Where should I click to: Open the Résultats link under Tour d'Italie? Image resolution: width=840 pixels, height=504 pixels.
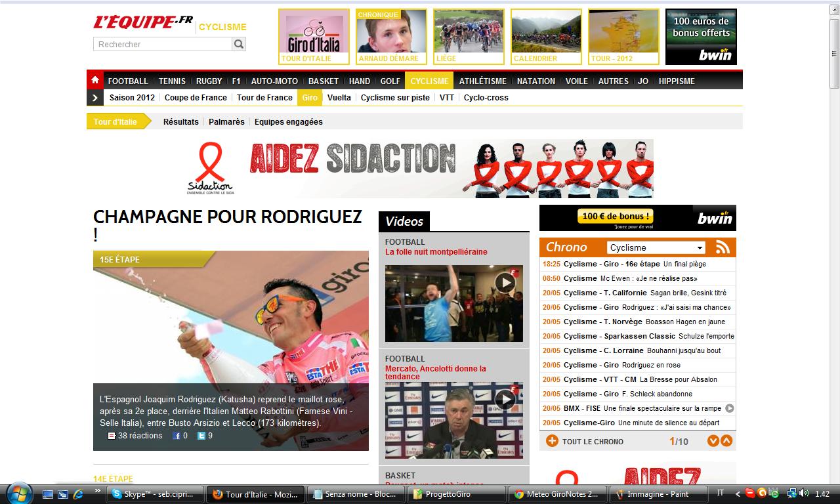(x=180, y=121)
